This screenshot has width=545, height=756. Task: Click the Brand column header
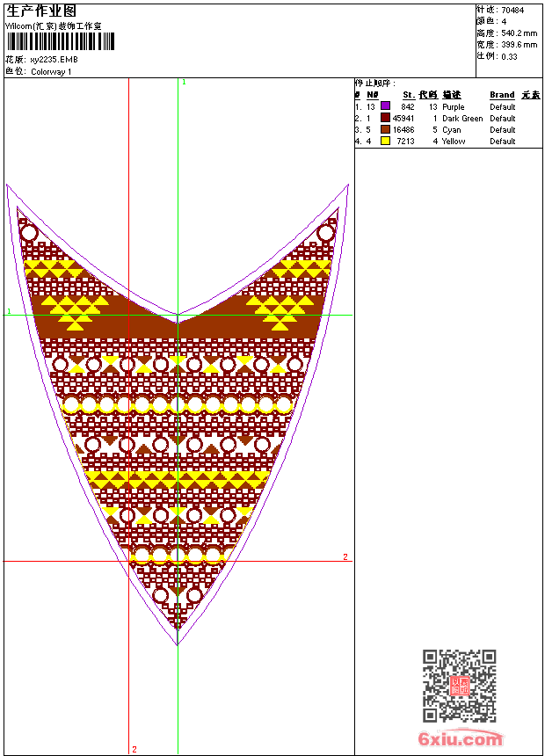click(x=502, y=95)
